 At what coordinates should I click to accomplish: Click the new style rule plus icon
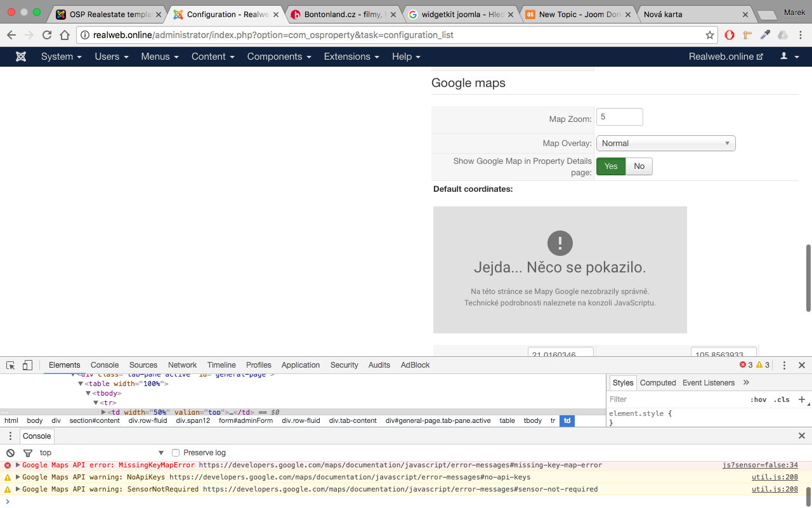(801, 399)
